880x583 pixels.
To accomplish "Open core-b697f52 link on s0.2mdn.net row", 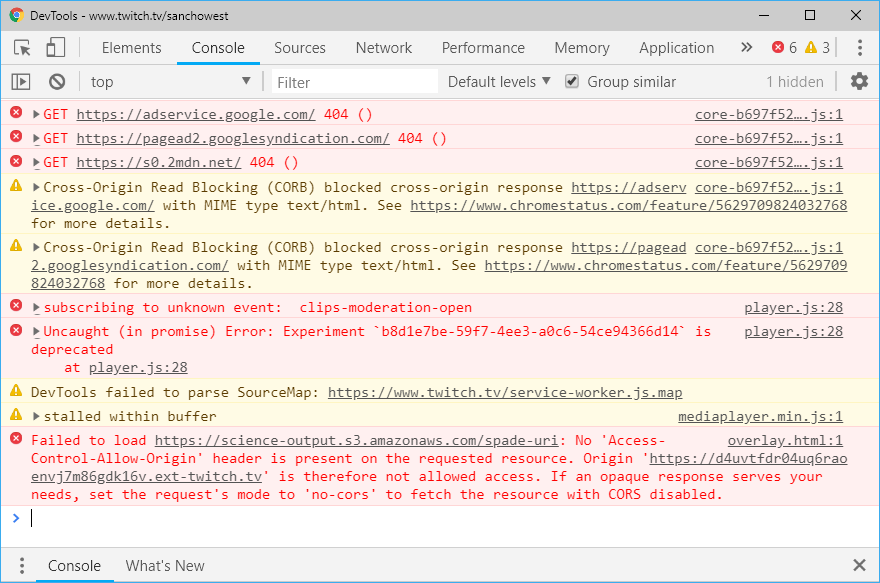I will [x=769, y=163].
